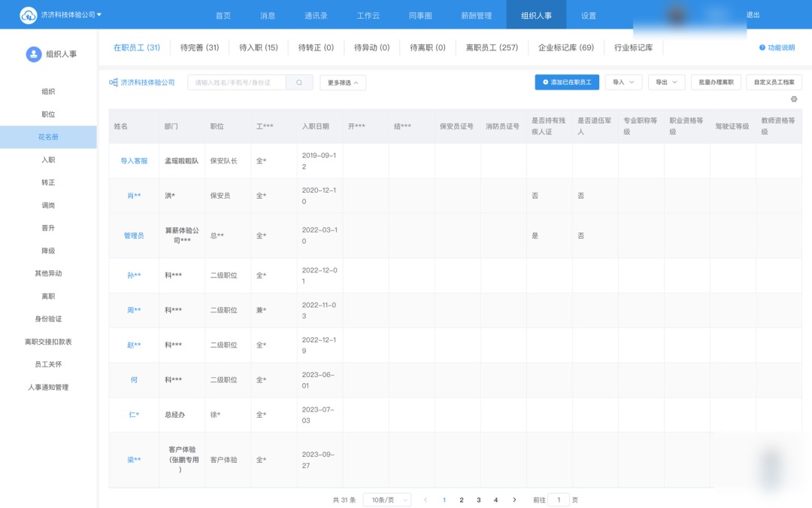Go to next page arrow
Viewport: 812px width, 508px height.
514,500
